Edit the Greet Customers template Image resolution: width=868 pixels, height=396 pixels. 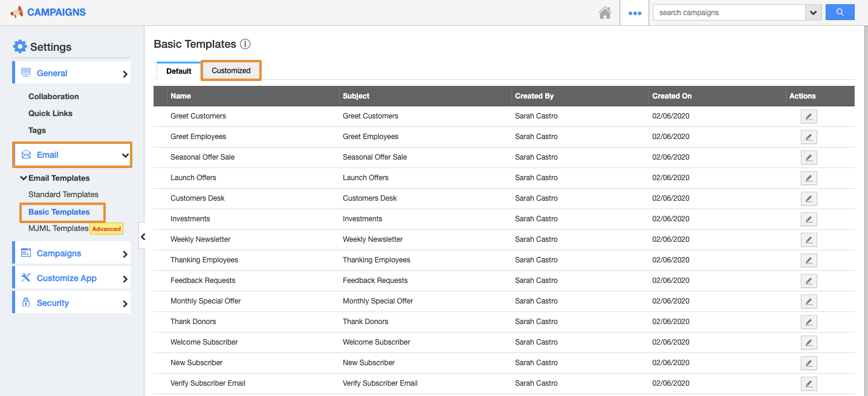[808, 116]
